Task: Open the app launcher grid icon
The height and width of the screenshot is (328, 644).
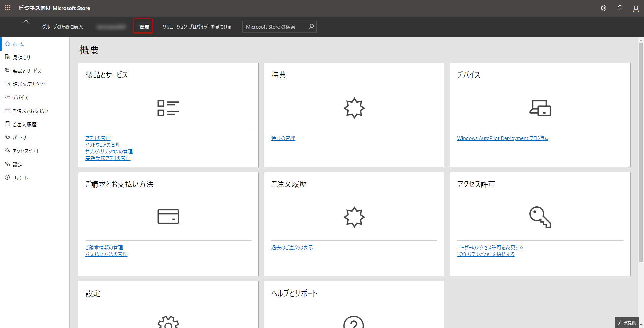Action: [8, 8]
